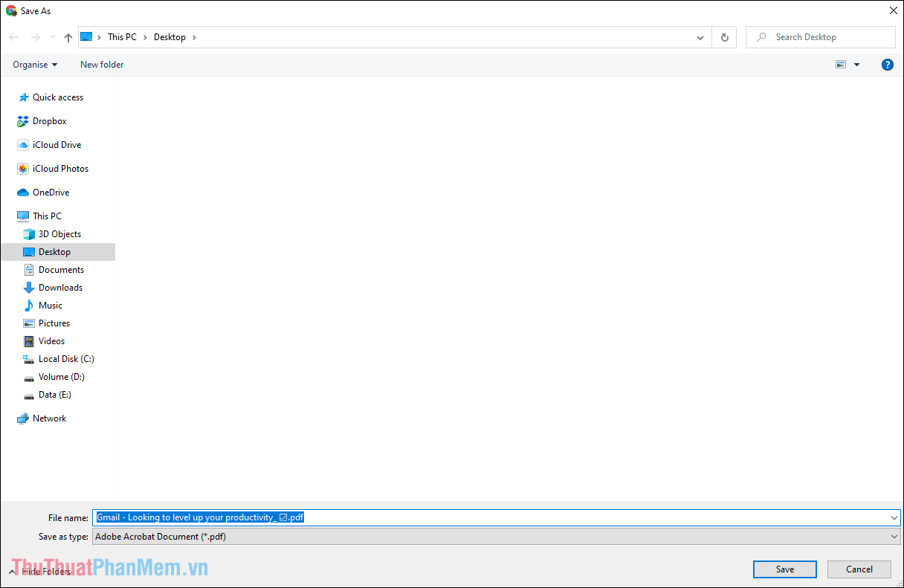Select Pictures in the sidebar

tap(54, 323)
